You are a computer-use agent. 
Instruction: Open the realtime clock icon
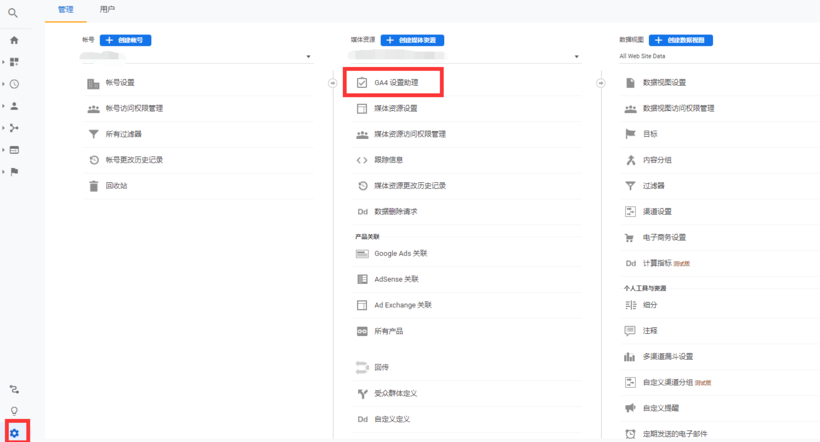point(14,84)
